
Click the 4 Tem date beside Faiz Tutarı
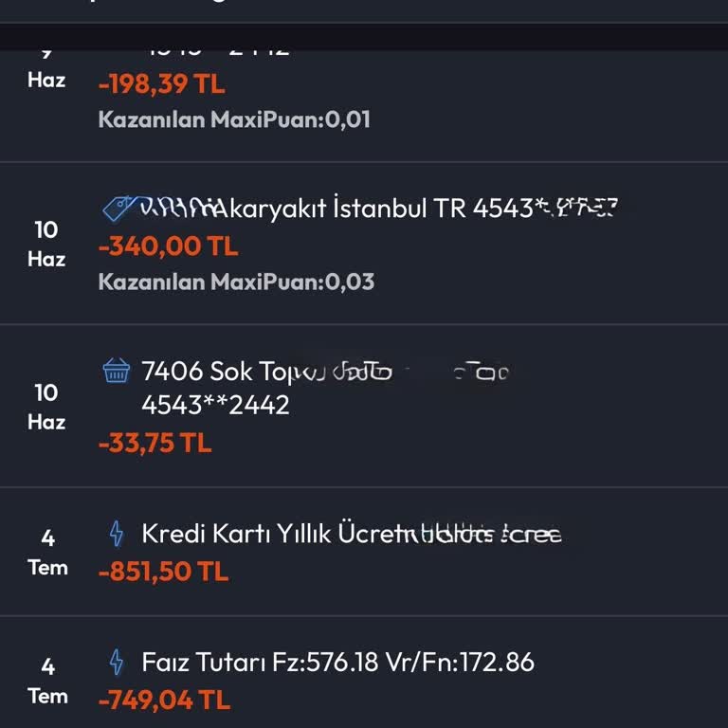[47, 681]
